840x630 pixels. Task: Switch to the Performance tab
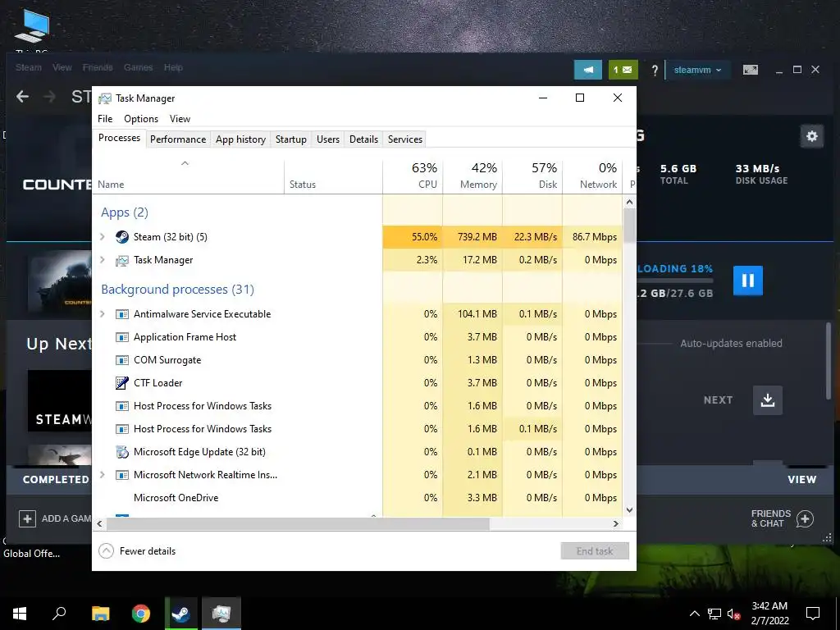point(178,139)
